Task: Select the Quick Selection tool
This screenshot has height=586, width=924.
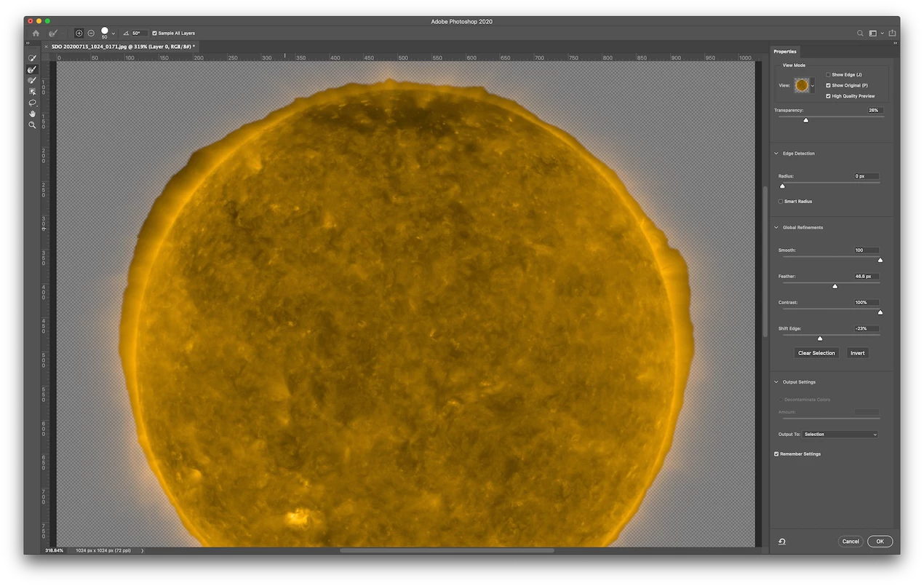Action: (x=32, y=58)
